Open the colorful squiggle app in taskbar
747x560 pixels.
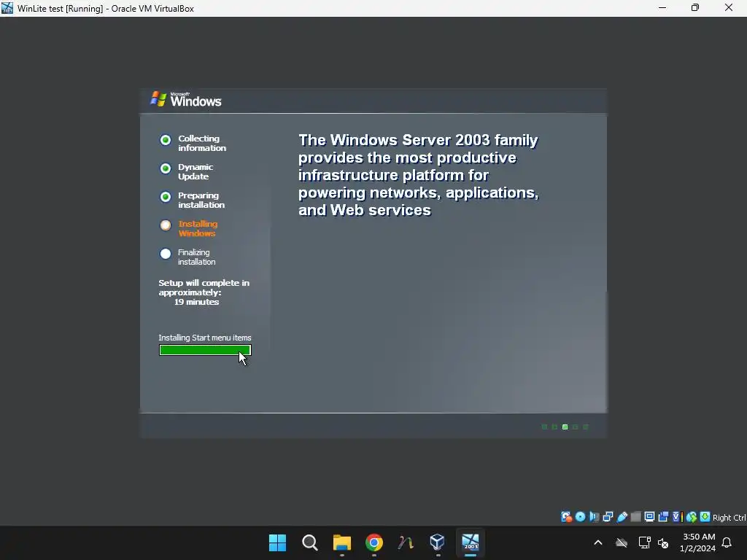click(x=406, y=542)
